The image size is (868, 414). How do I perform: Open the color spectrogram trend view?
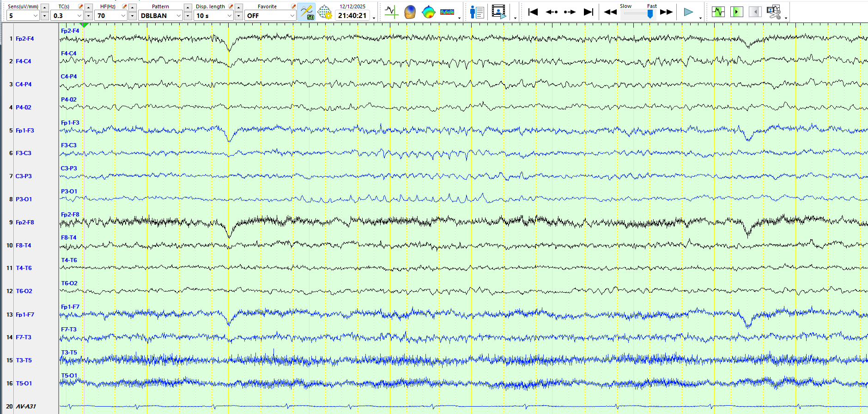pyautogui.click(x=447, y=12)
